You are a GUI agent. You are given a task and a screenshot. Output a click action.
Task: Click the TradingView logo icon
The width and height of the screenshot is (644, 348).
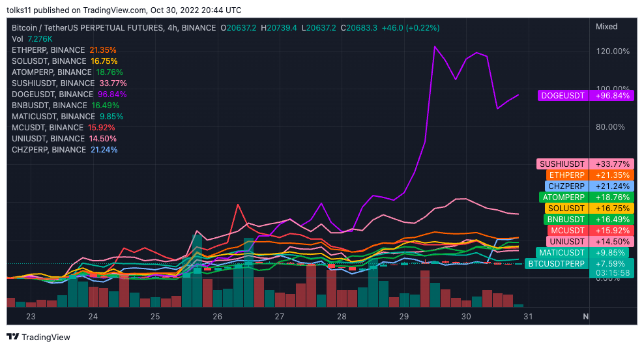coord(13,337)
